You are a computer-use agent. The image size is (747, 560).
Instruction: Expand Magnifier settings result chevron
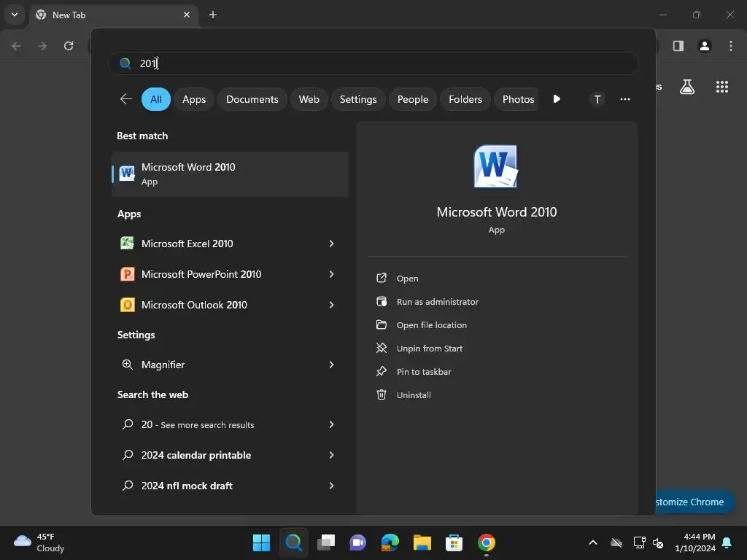[332, 365]
